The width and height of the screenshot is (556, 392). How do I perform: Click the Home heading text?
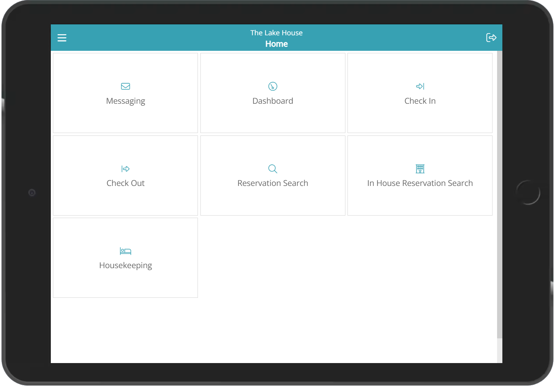pos(277,44)
